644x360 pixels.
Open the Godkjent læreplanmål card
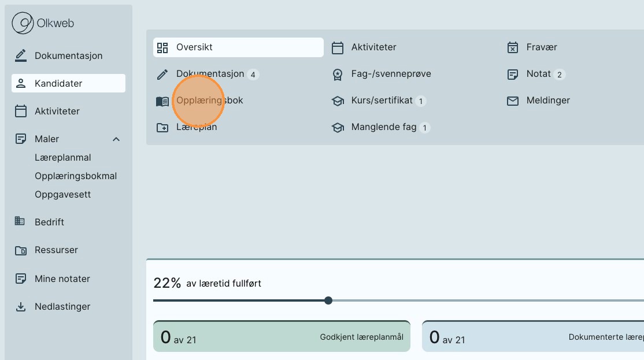pos(282,337)
